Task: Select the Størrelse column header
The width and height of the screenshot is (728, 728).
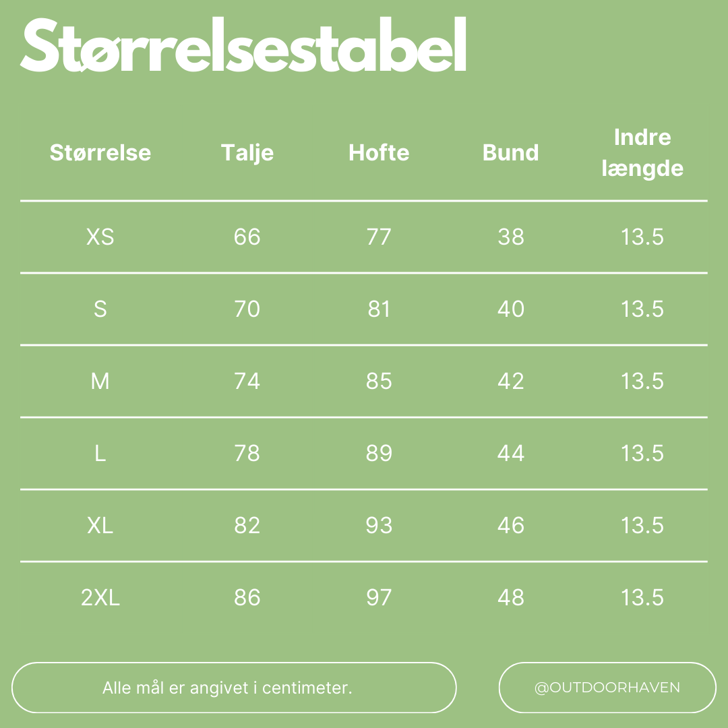Action: [x=100, y=152]
